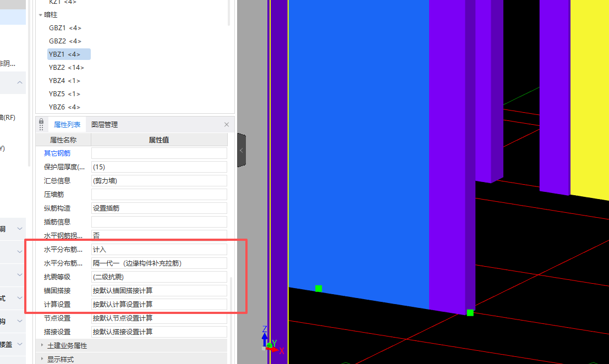This screenshot has width=609, height=364.
Task: Select GBZ1 <4> in component list
Action: (65, 28)
